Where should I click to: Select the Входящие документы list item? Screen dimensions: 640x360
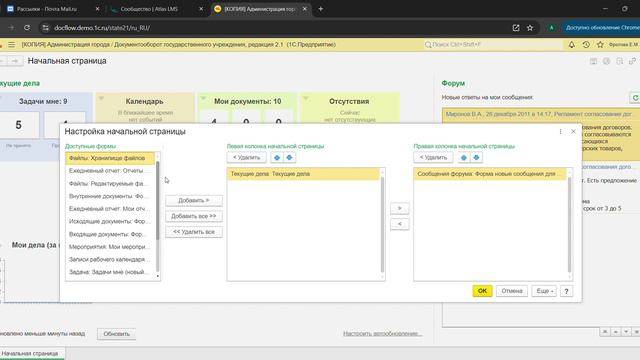coord(110,234)
